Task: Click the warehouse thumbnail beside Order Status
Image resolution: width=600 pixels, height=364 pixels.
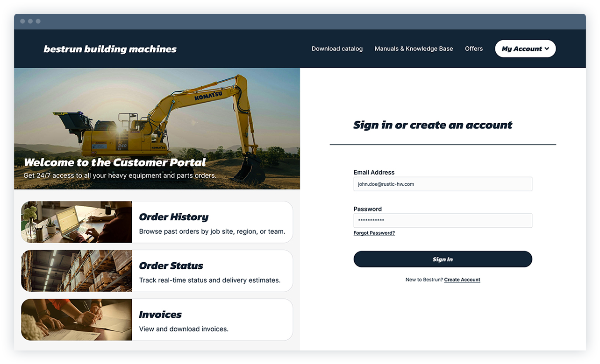Action: [x=76, y=271]
